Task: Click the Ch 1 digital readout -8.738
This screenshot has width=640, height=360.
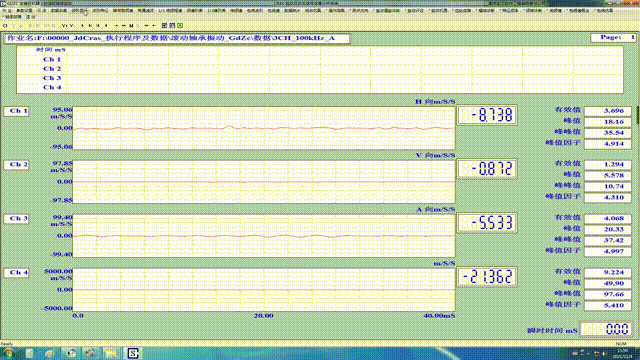Action: (x=487, y=115)
